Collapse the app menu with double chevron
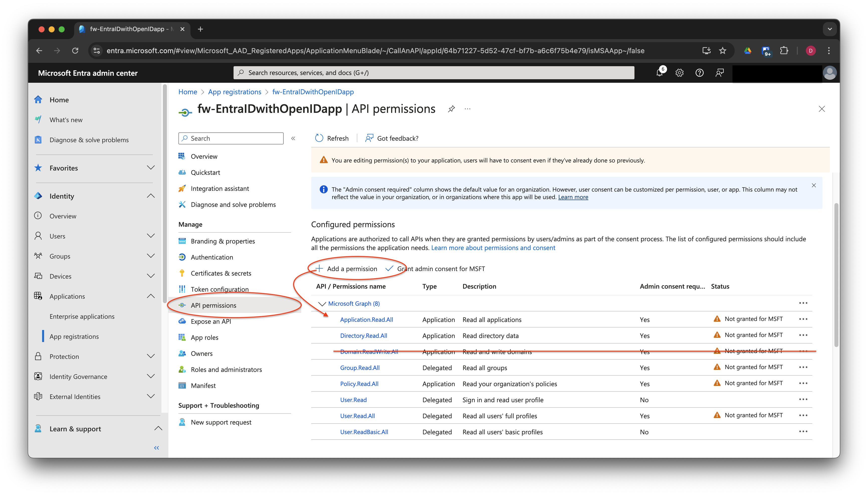Screen dimensions: 868x495 (293, 138)
